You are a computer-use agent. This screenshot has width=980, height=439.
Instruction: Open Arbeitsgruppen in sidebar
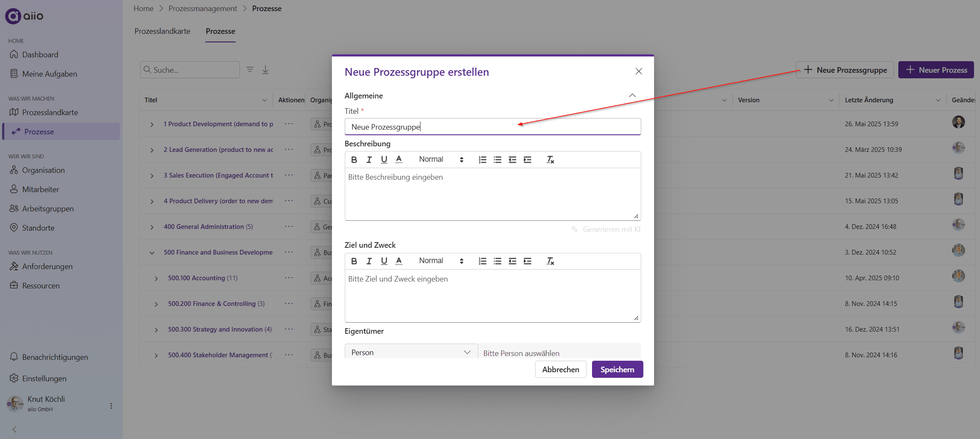47,208
